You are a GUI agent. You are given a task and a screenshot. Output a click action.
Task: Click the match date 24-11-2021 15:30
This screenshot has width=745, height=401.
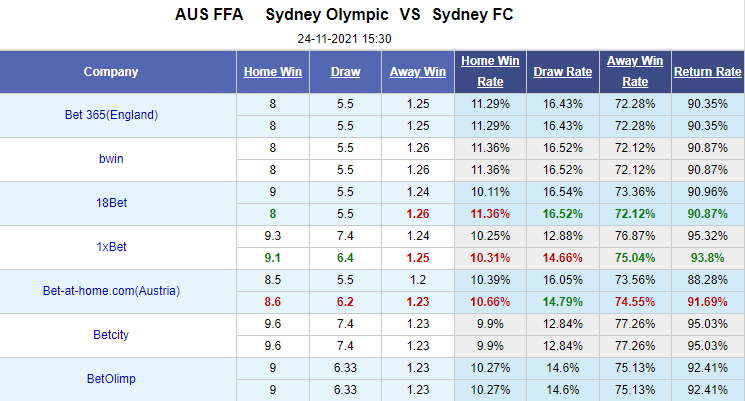[344, 39]
